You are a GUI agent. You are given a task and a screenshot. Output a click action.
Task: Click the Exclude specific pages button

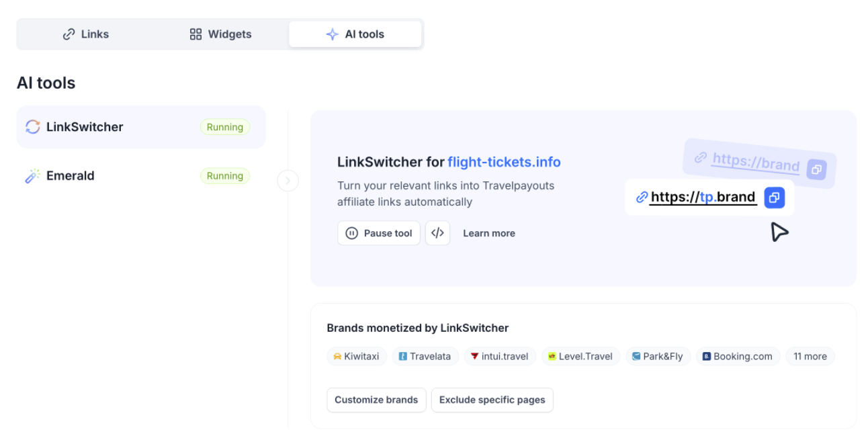tap(492, 400)
